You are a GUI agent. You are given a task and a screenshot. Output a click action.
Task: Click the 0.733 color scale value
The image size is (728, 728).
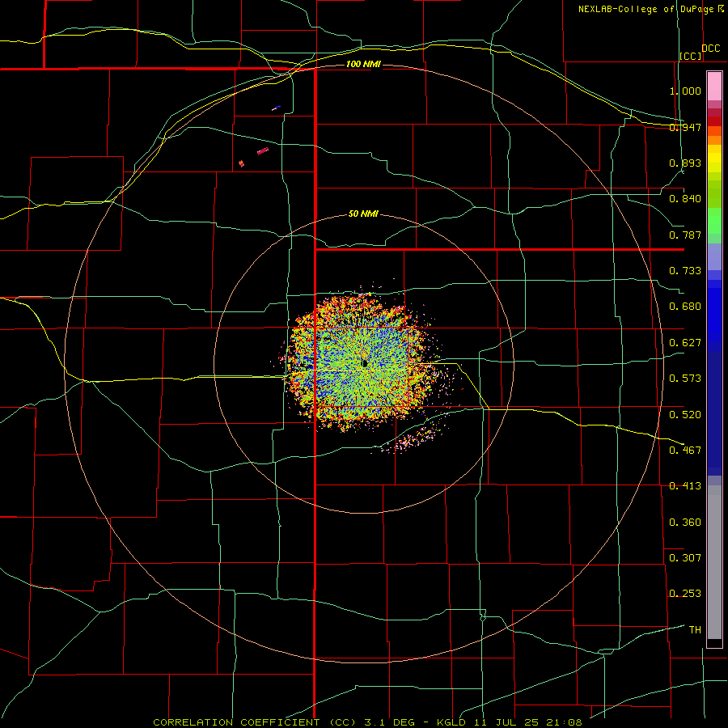[x=685, y=271]
